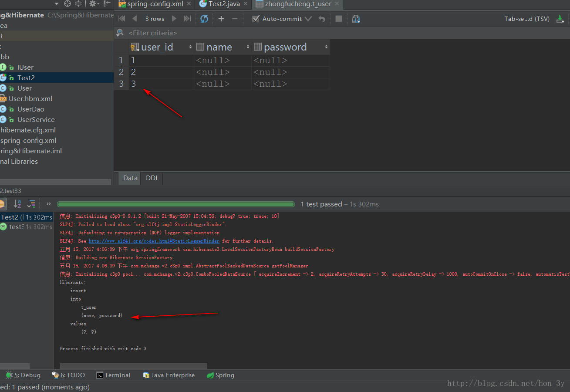Click the green test progress bar
The width and height of the screenshot is (570, 392).
coord(176,204)
